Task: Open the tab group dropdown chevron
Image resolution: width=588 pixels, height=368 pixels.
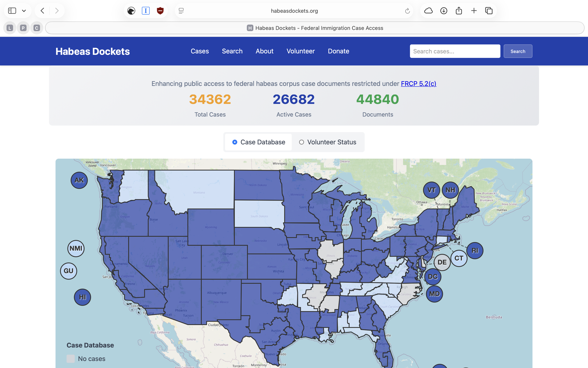Action: pyautogui.click(x=24, y=11)
